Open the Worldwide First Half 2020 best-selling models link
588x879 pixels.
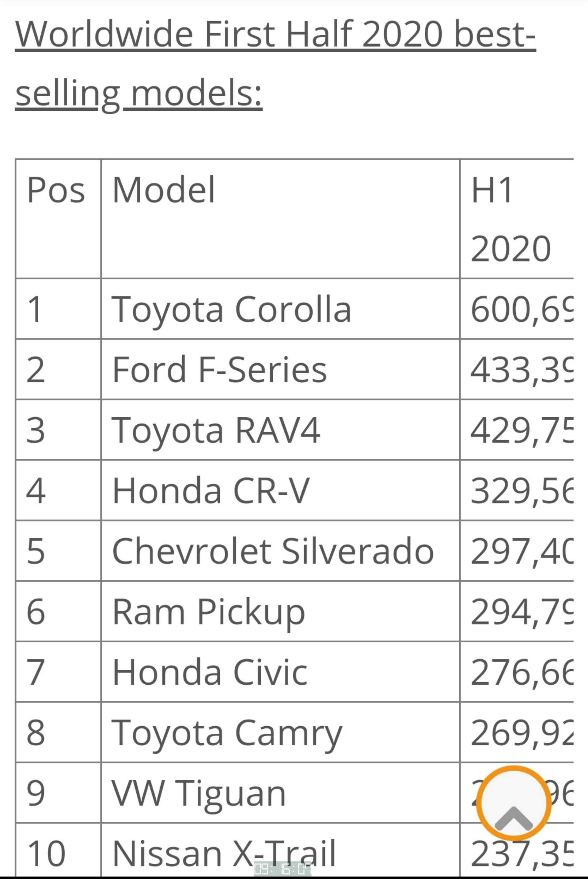[275, 63]
